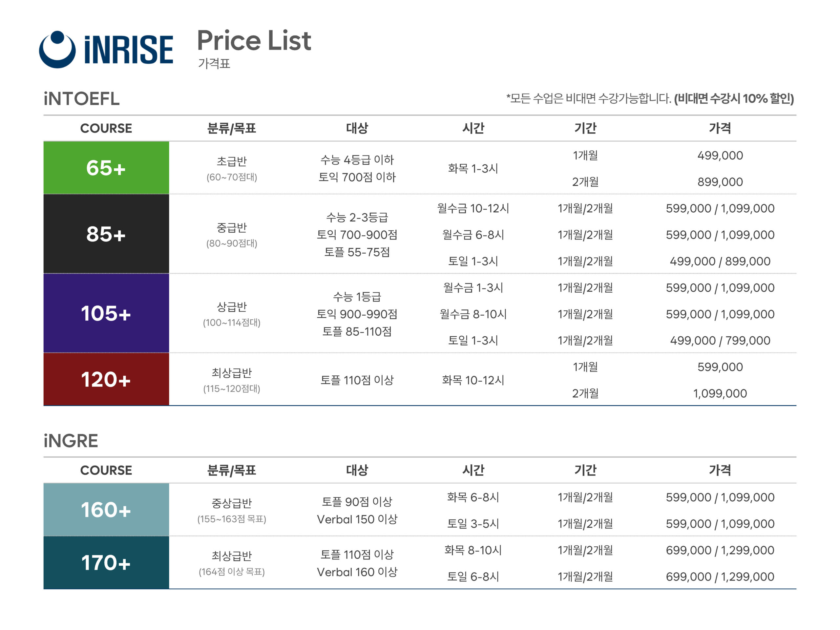Select the 1,099,000 price for 120+ course
The width and height of the screenshot is (840, 630).
point(720,393)
